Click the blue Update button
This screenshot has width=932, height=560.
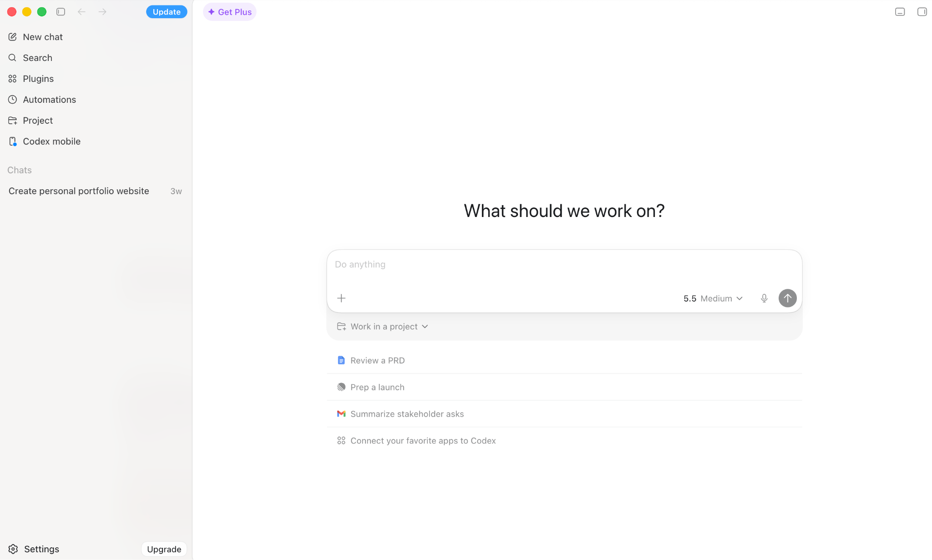click(167, 12)
